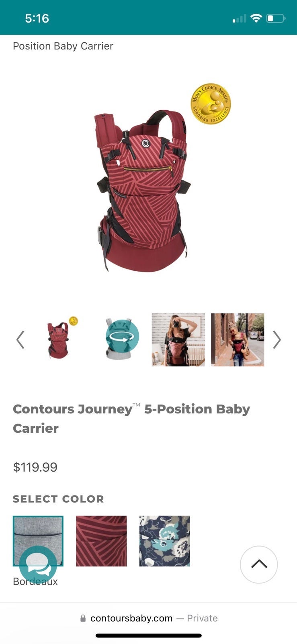Tap the contoursbaby.com address bar
The height and width of the screenshot is (644, 297).
tap(149, 618)
